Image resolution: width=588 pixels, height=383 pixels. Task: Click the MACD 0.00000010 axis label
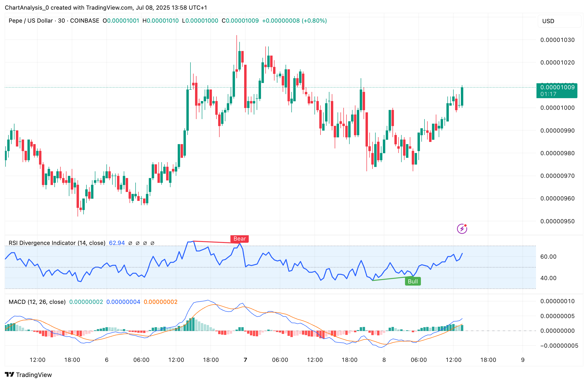click(x=557, y=301)
